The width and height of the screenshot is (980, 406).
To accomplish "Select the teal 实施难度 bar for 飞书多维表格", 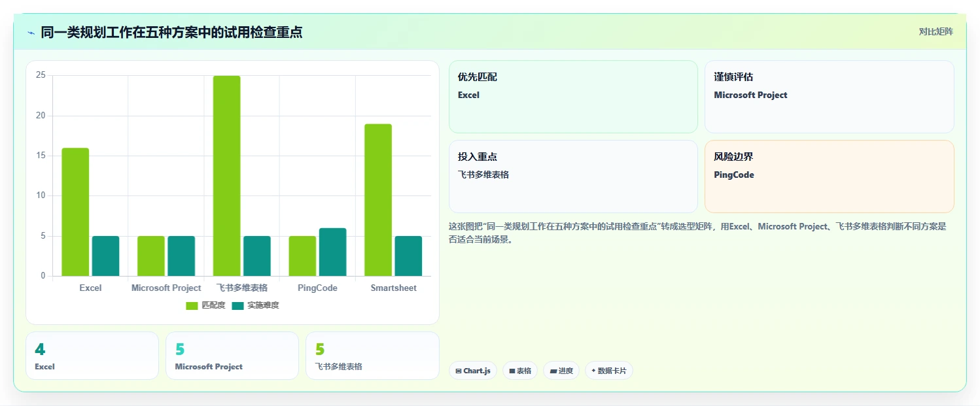I will tap(257, 256).
